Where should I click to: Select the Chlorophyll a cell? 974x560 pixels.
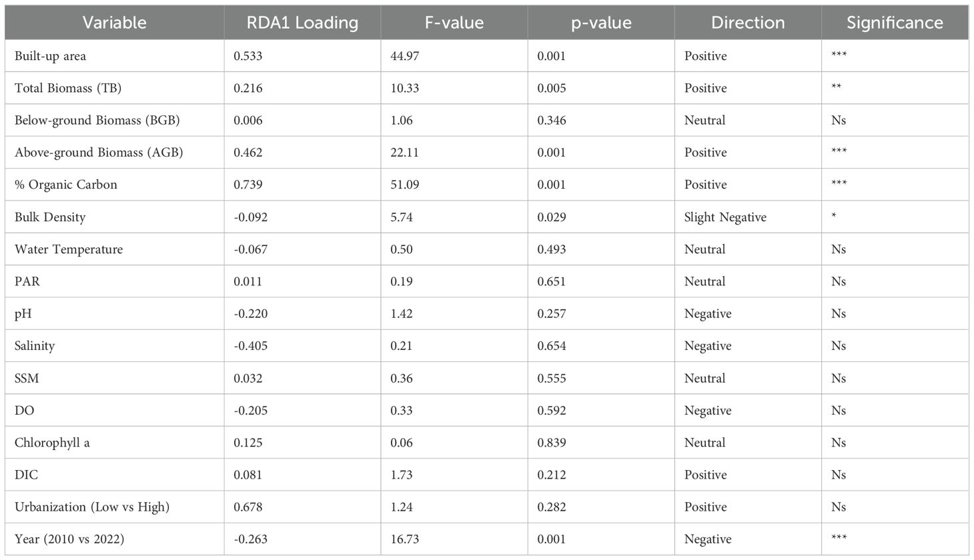52,443
